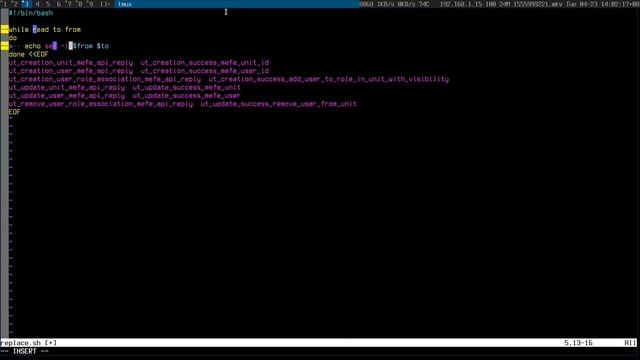Viewport: 640px width, 360px height.
Task: Switch to workspace tag 9
Action: click(90, 4)
